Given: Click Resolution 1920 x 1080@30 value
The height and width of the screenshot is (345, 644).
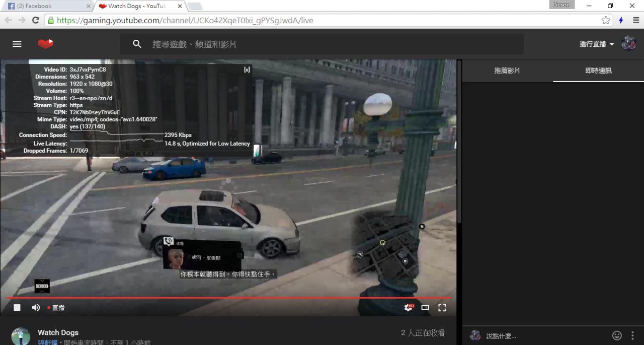Looking at the screenshot, I should point(91,84).
